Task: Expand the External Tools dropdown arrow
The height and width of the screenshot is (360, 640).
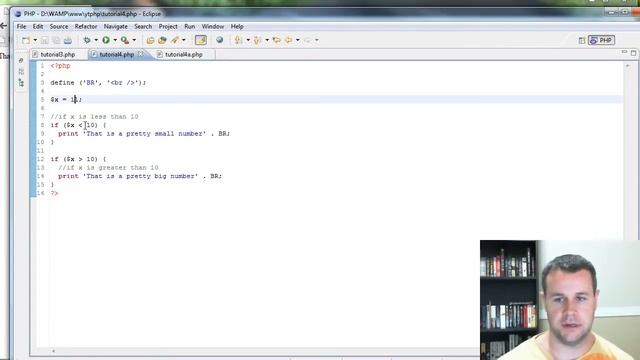Action: pyautogui.click(x=134, y=40)
